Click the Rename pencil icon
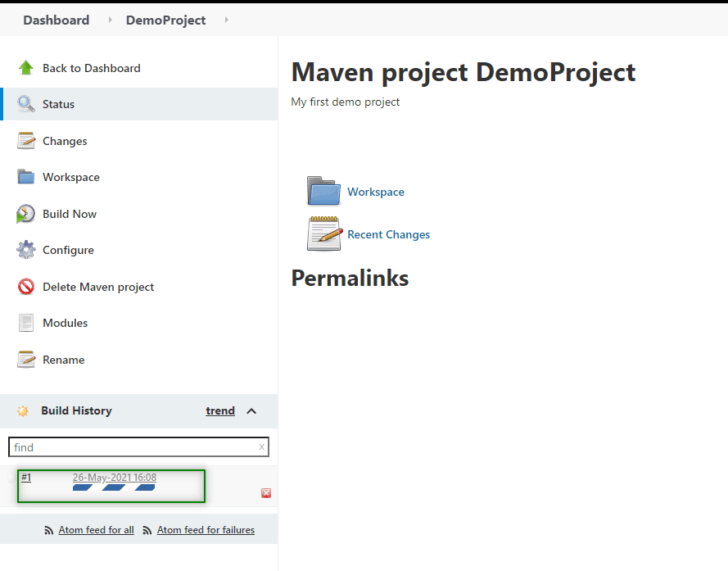Screen dimensions: 728x571 (25, 359)
